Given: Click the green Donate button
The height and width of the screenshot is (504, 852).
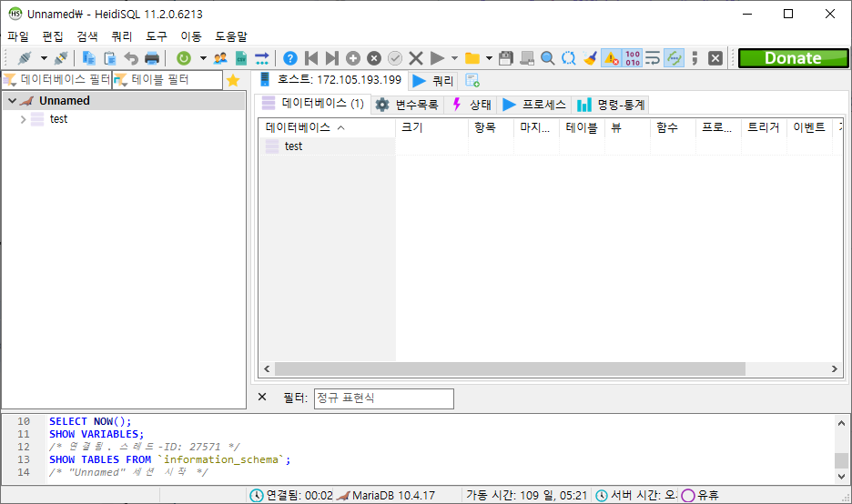Looking at the screenshot, I should pyautogui.click(x=793, y=58).
